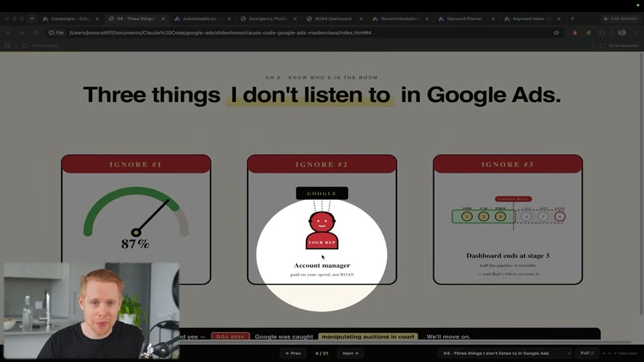Open the Keyword ideas tab
Image resolution: width=644 pixels, height=362 pixels.
531,19
